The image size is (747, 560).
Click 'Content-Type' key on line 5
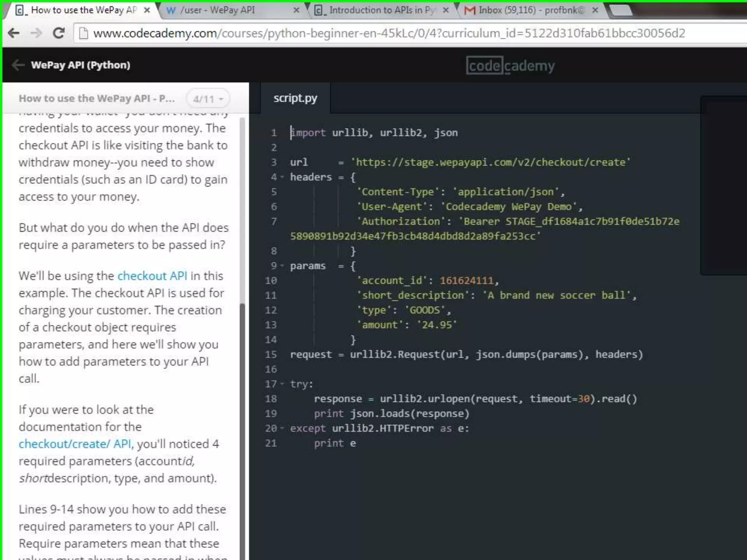coord(398,192)
